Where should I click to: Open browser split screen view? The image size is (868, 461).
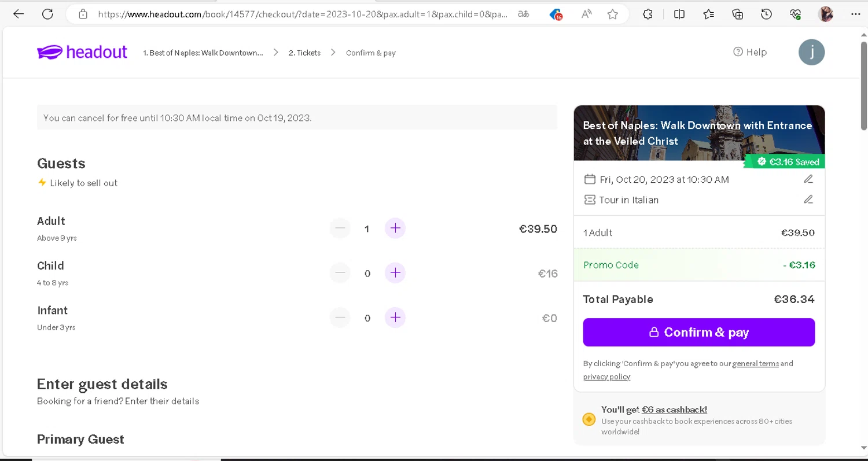pyautogui.click(x=679, y=14)
